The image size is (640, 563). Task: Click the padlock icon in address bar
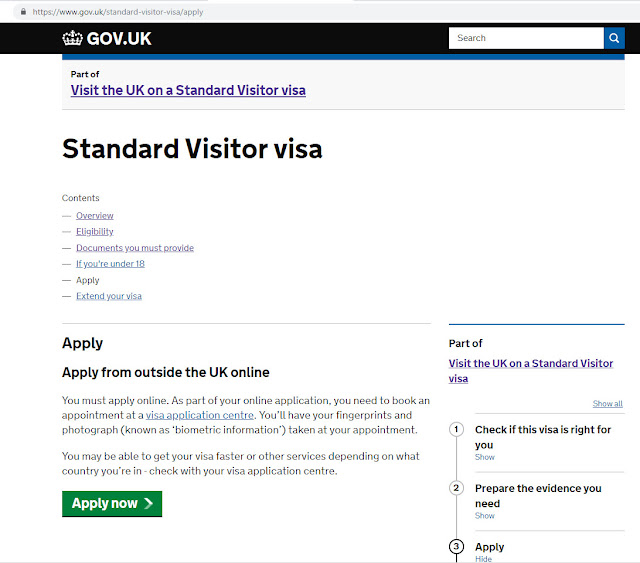tap(24, 11)
